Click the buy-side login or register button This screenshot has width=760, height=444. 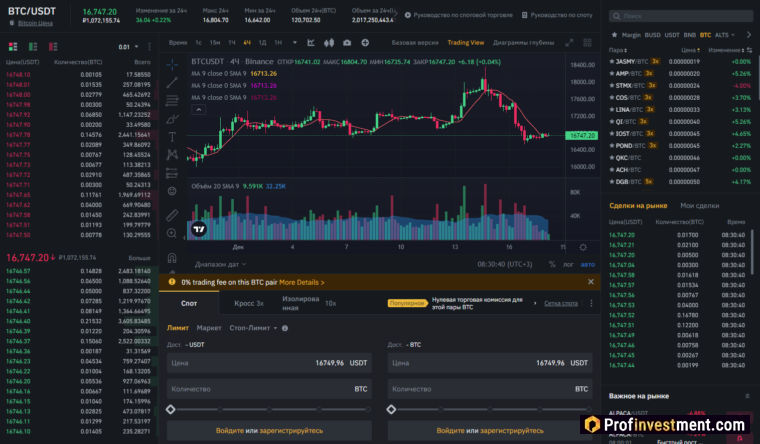(x=269, y=430)
